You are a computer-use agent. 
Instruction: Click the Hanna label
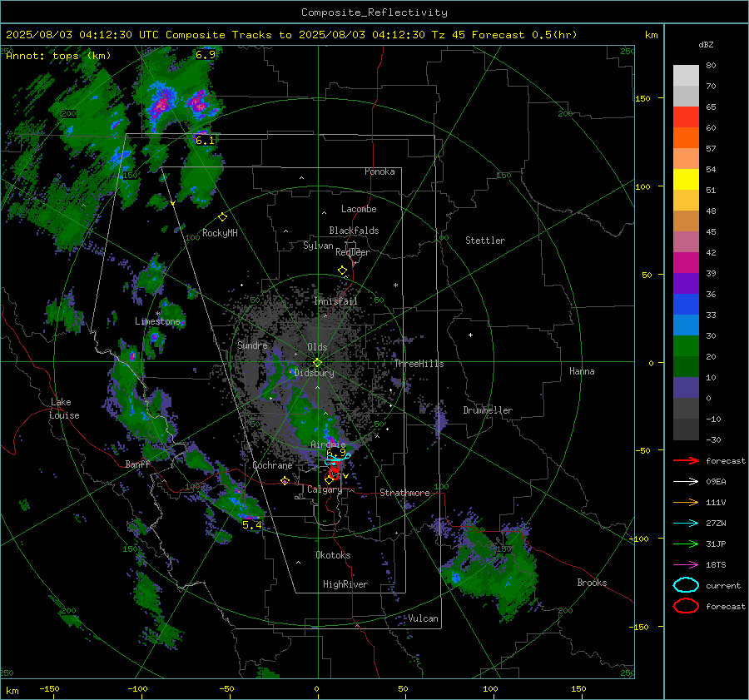(x=582, y=371)
